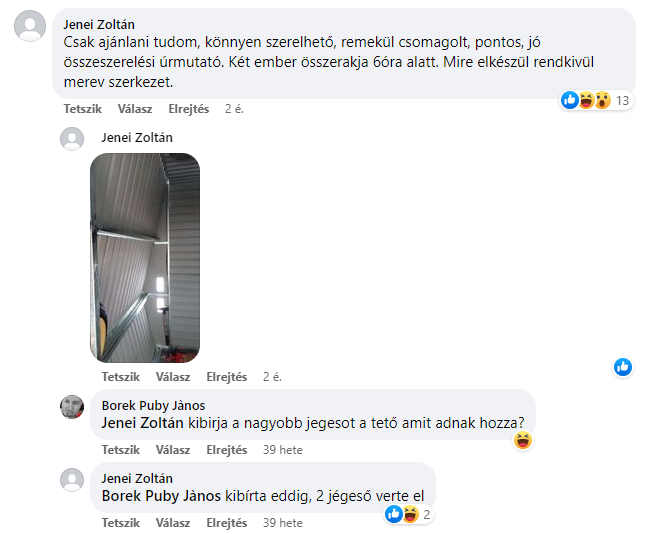
Task: Hide the top comment using Elrejtés
Action: [189, 109]
